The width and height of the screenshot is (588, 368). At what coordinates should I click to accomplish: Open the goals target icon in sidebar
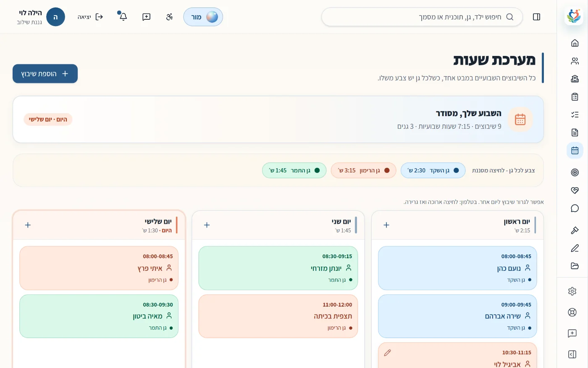[x=575, y=172]
